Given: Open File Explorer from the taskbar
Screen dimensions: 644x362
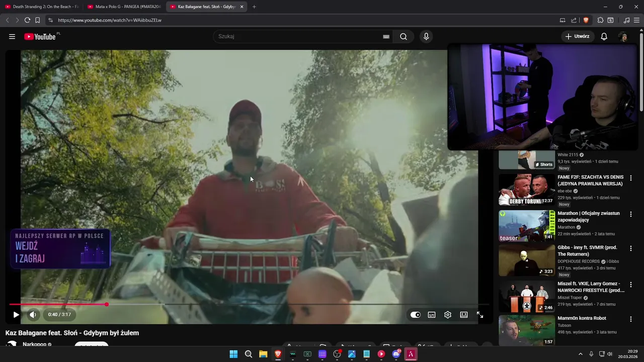Looking at the screenshot, I should click(x=263, y=354).
